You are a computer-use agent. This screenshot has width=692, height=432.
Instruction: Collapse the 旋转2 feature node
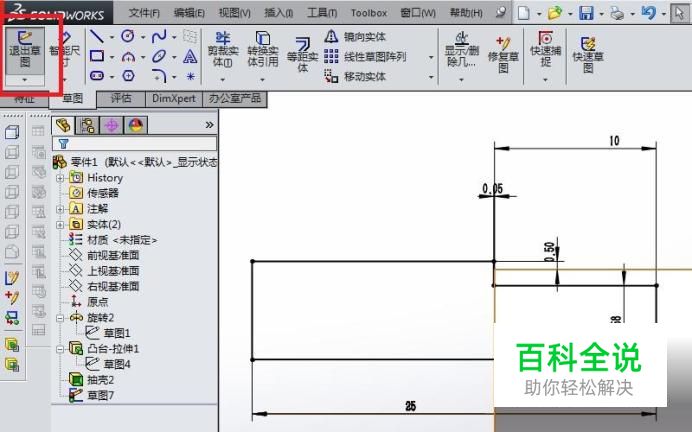tap(60, 318)
